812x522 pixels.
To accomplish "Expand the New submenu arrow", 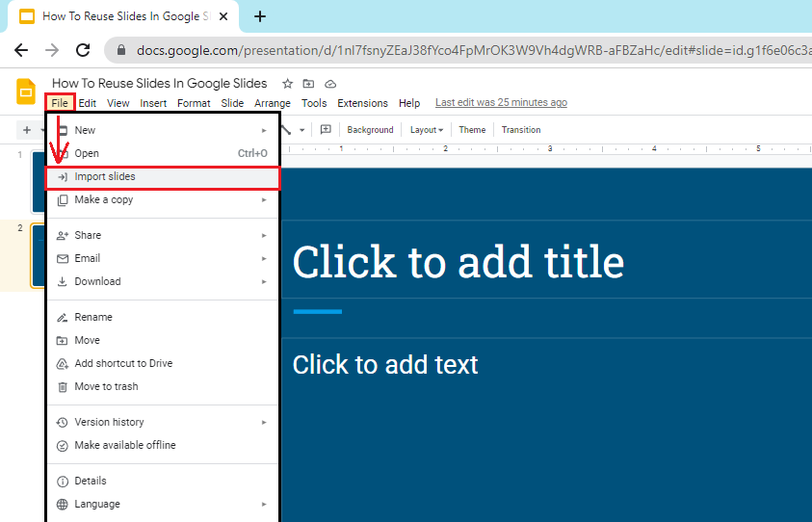I will pos(264,131).
